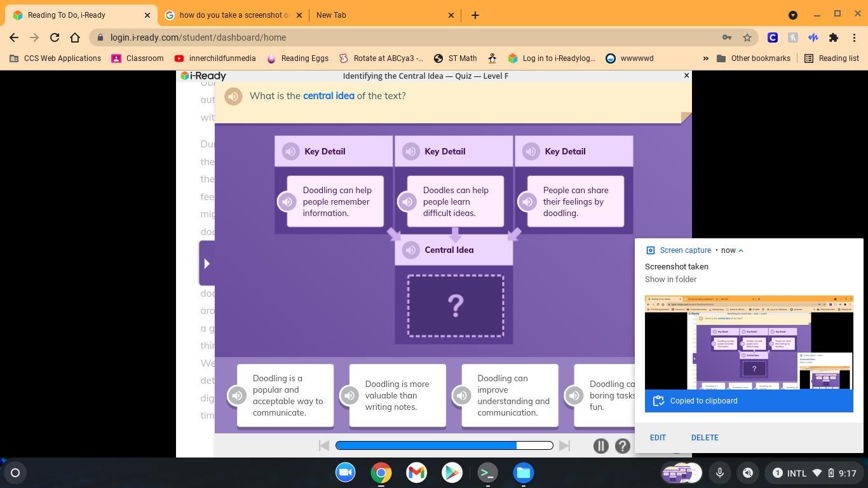Bookmark this page with the star icon
The height and width of the screenshot is (488, 868).
point(747,37)
